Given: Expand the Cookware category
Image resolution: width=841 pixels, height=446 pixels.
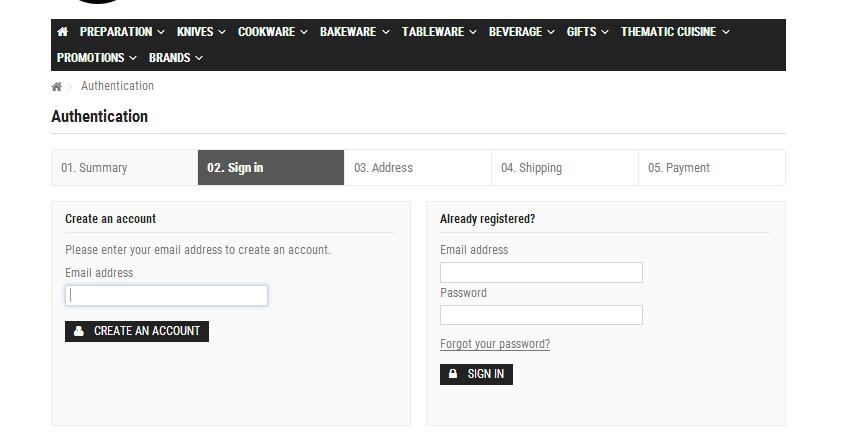Looking at the screenshot, I should 272,32.
